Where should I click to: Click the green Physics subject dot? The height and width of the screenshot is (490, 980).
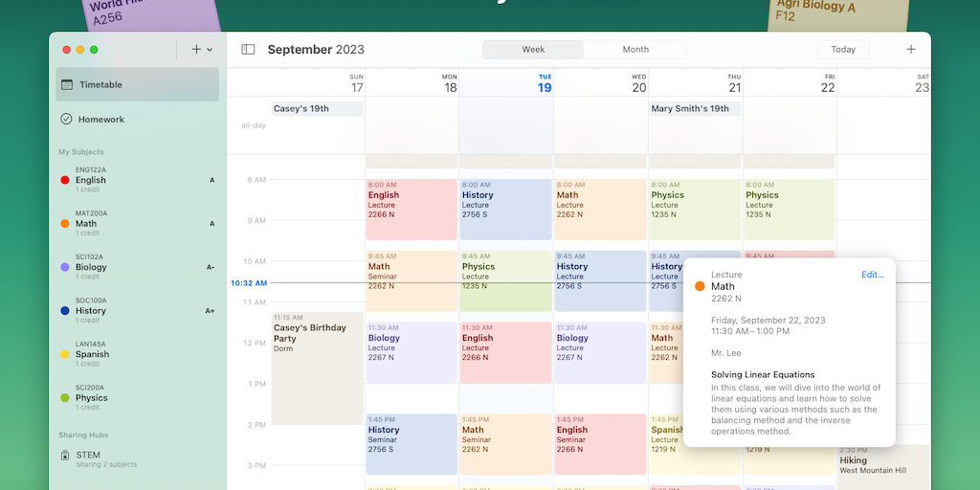coord(65,398)
